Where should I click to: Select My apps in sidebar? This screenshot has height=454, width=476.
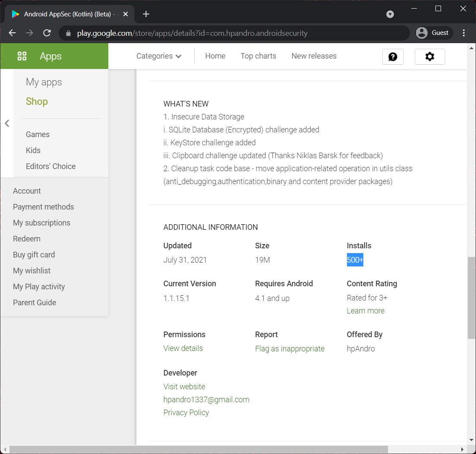44,82
